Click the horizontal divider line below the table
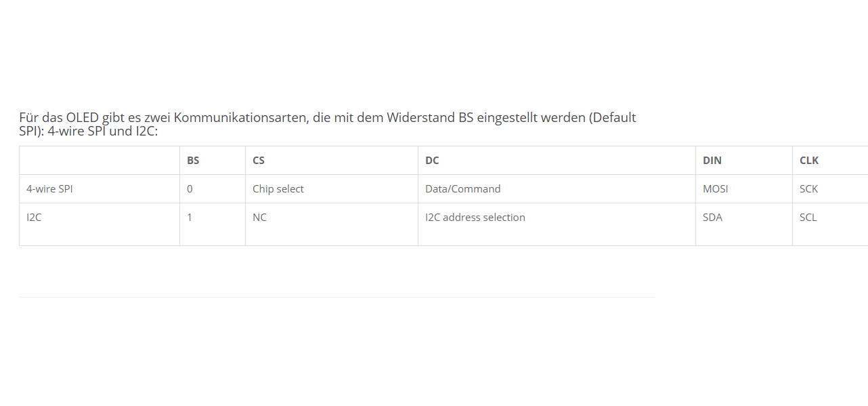This screenshot has width=868, height=406. point(337,297)
